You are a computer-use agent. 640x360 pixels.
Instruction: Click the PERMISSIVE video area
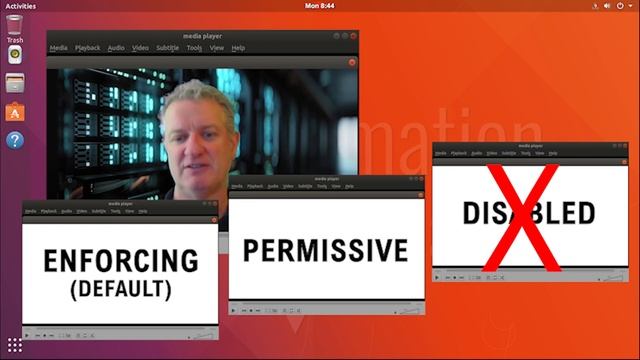327,249
